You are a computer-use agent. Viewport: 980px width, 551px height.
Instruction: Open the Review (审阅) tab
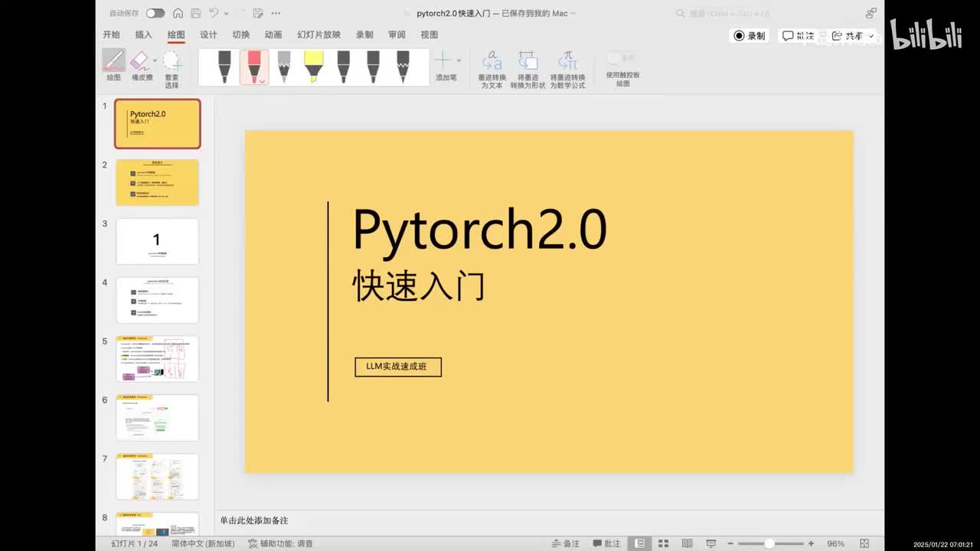tap(397, 34)
